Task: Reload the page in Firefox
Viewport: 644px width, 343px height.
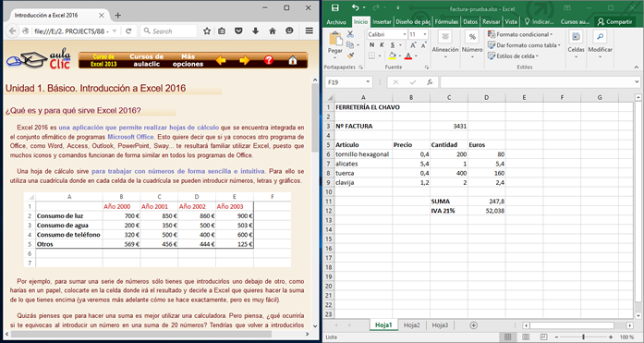Action: 128,31
